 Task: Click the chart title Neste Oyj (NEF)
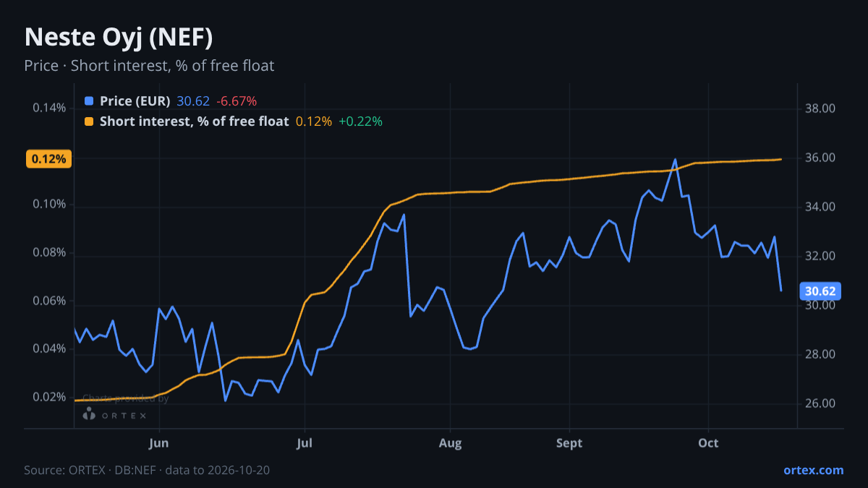(119, 37)
